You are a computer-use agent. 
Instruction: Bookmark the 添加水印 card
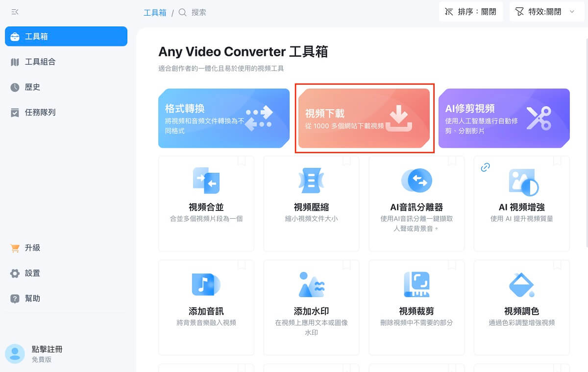point(346,265)
